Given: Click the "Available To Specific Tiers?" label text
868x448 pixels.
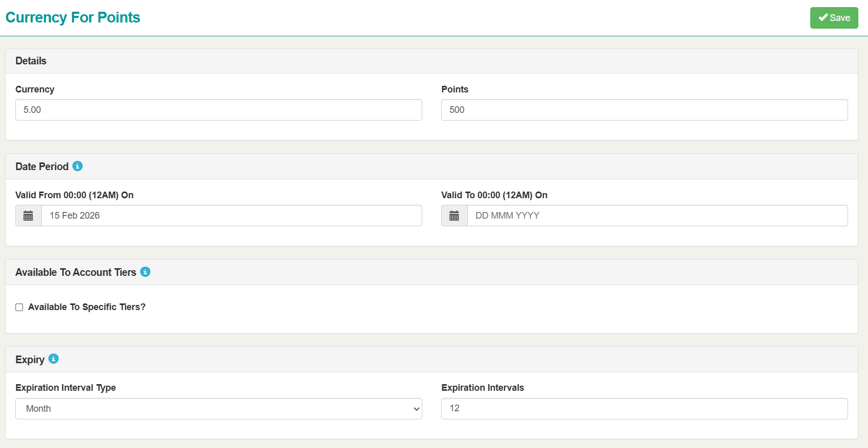Looking at the screenshot, I should (87, 307).
